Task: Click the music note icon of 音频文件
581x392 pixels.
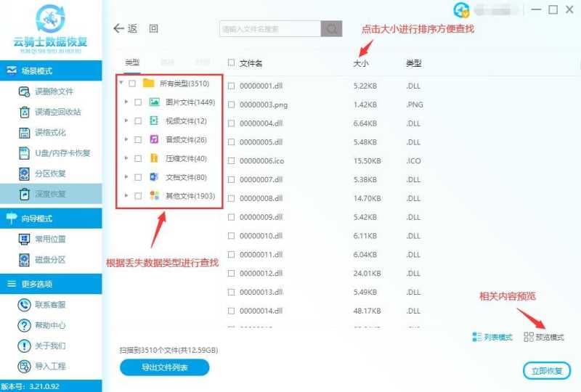Action: 154,139
